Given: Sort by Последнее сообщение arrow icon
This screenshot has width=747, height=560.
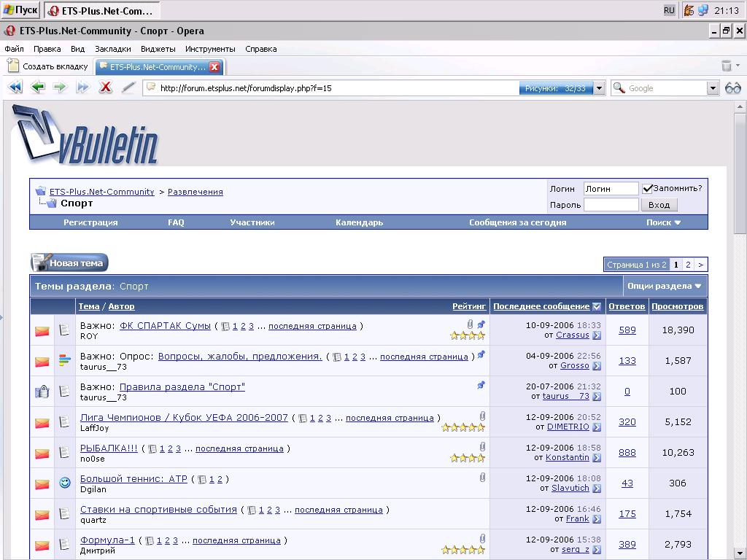Looking at the screenshot, I should [x=597, y=306].
